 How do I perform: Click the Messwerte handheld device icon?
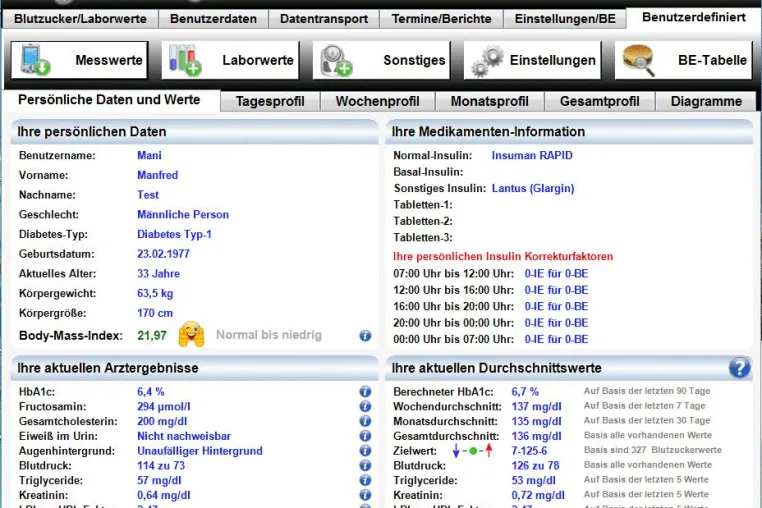pos(35,60)
